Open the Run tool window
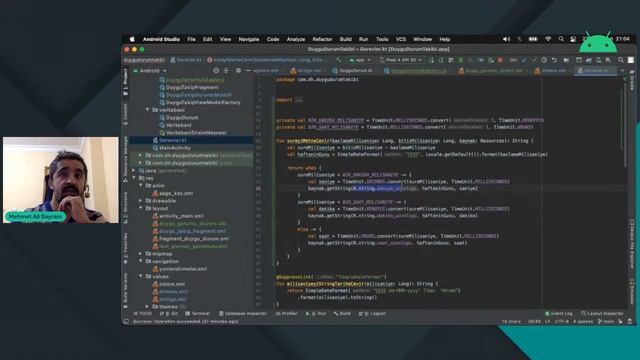Image resolution: width=640 pixels, height=360 pixels. (316, 313)
